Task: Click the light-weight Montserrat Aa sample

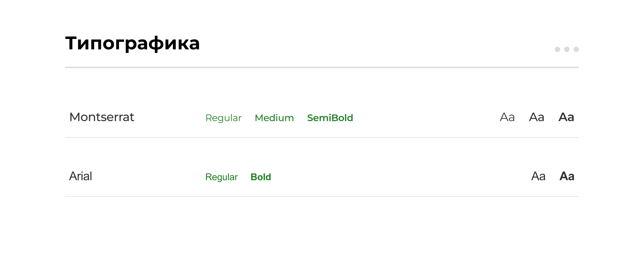Action: [507, 117]
